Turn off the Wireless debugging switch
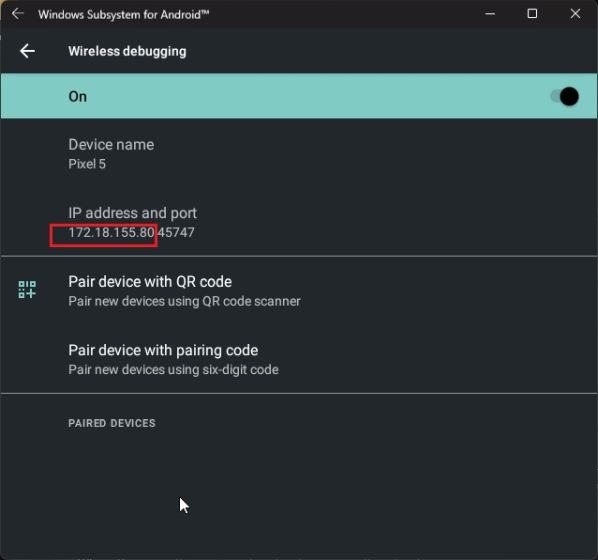598x560 pixels. click(564, 97)
